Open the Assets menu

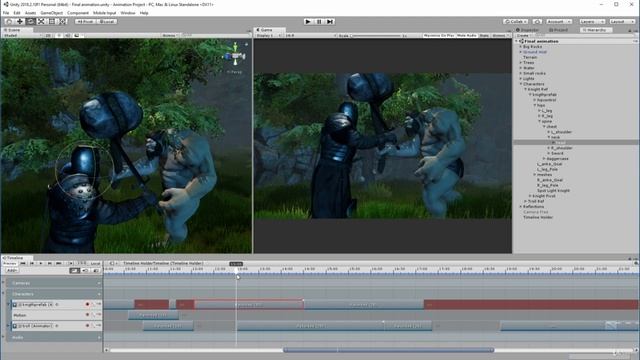(30, 13)
